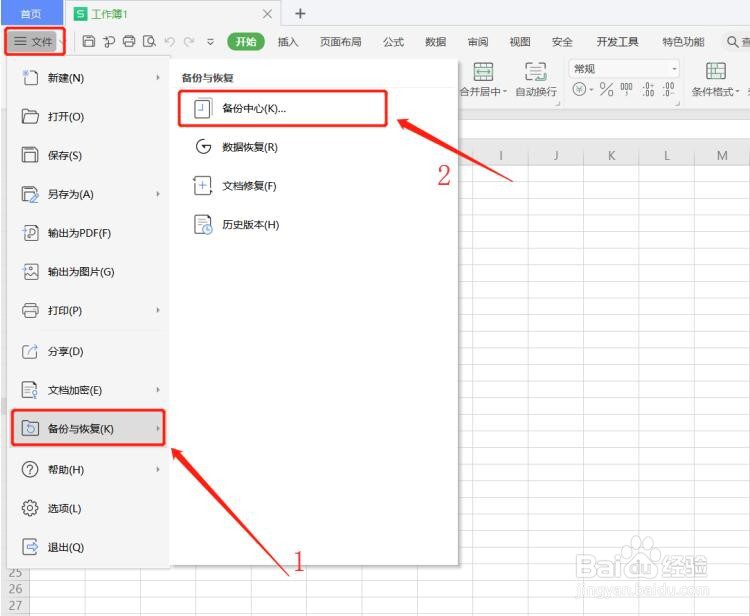The image size is (750, 616).
Task: Switch to the 视图 ribbon tab
Action: click(x=520, y=42)
